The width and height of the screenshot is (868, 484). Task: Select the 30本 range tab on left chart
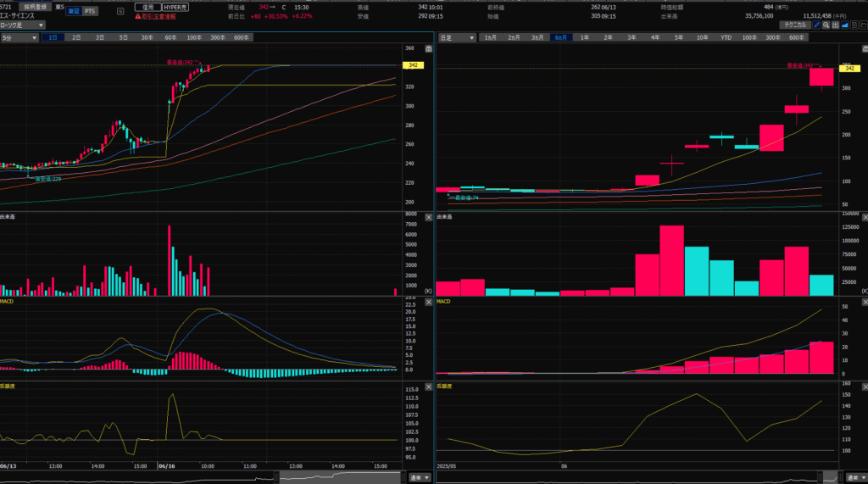click(147, 37)
